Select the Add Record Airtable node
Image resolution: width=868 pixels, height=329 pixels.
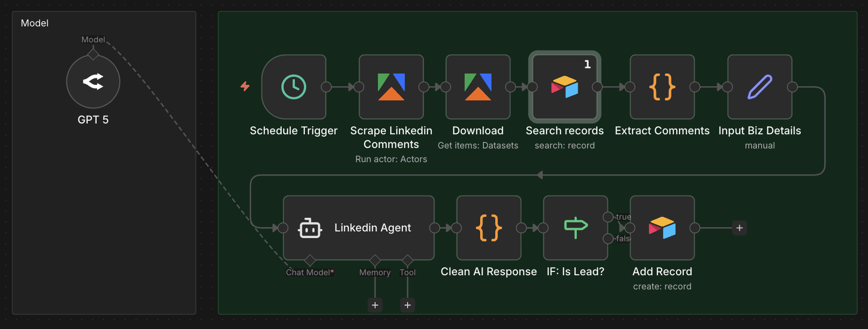tap(662, 228)
